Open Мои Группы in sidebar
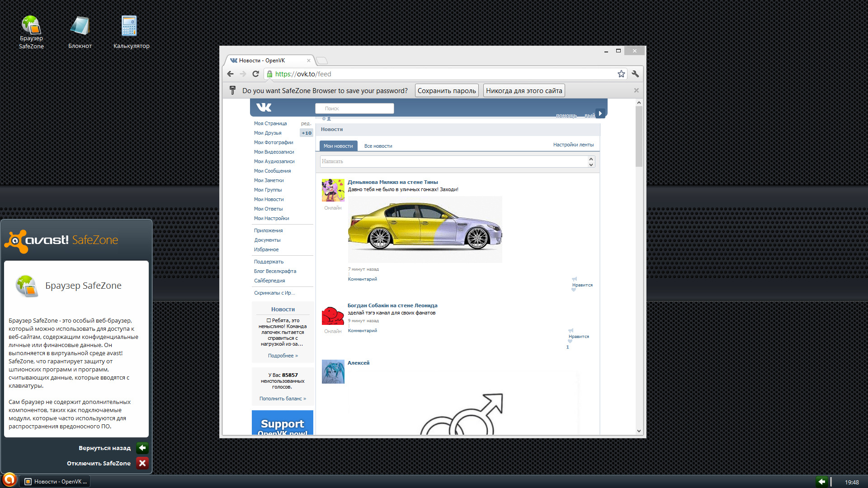 point(268,190)
